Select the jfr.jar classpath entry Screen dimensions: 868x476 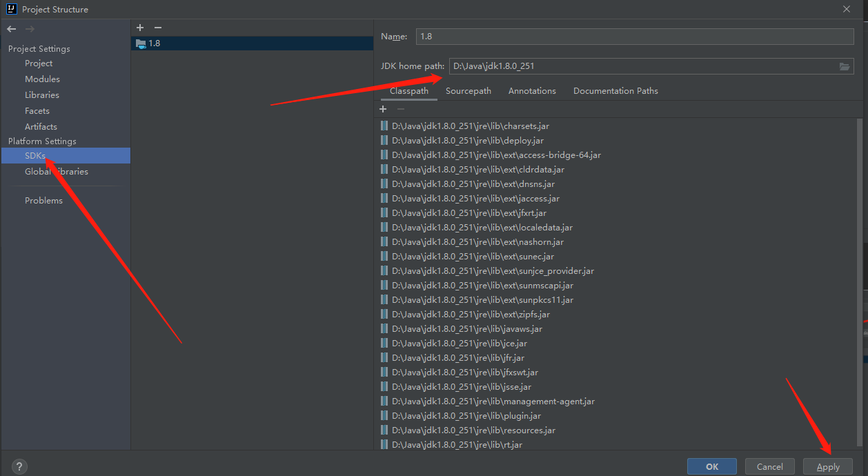(x=458, y=358)
